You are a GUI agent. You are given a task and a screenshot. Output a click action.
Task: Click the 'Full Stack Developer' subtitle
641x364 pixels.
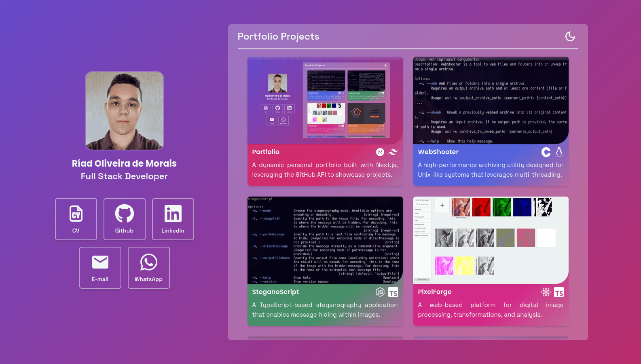click(x=125, y=176)
